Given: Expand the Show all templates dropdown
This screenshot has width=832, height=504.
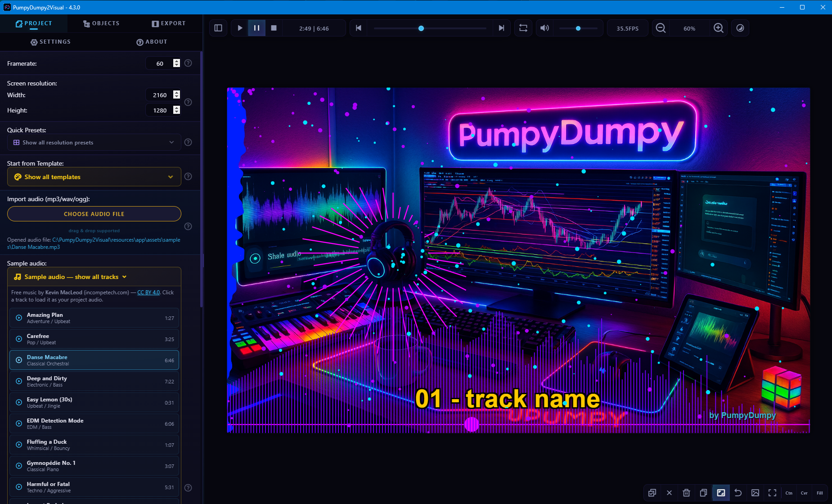Looking at the screenshot, I should 94,176.
